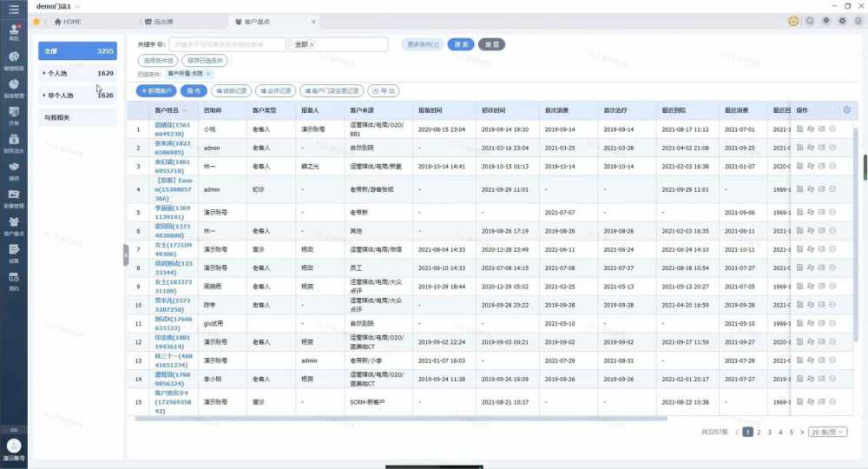This screenshot has width=868, height=469.
Task: Expand the 个人池 tree node
Action: (44, 74)
